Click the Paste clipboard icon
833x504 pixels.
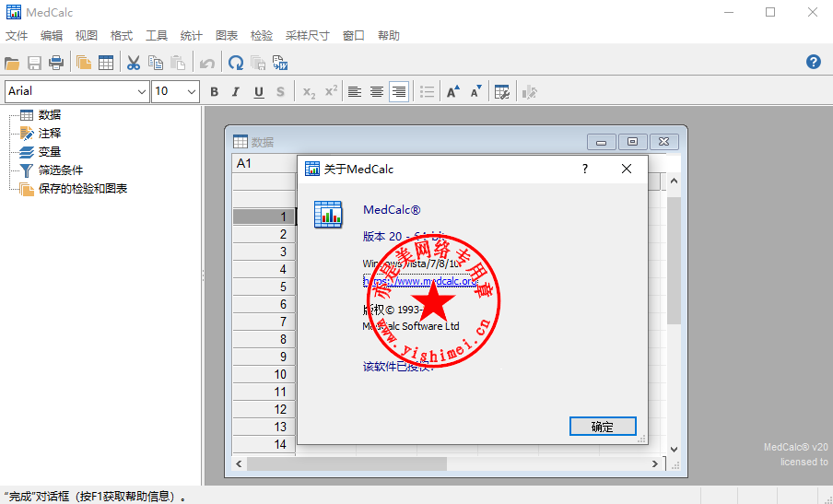(178, 63)
